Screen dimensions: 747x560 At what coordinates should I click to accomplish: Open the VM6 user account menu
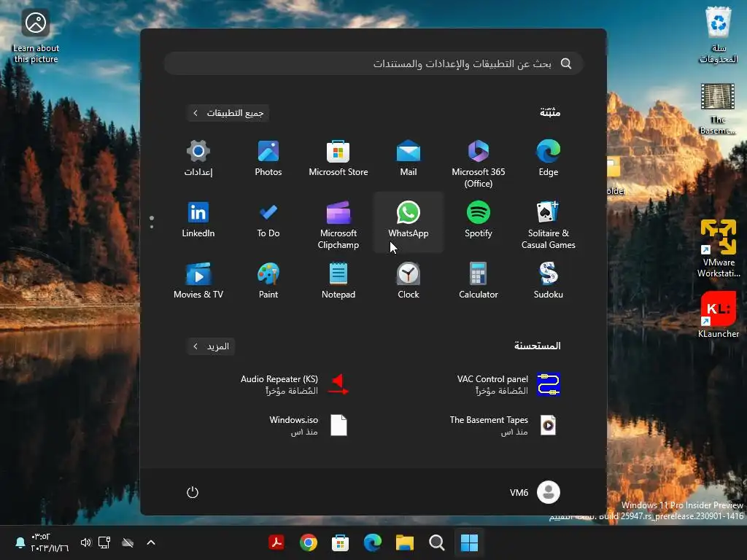535,492
